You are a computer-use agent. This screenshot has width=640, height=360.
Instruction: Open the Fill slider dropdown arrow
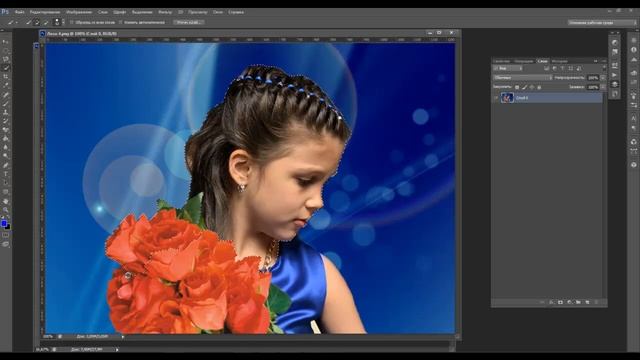(x=603, y=87)
